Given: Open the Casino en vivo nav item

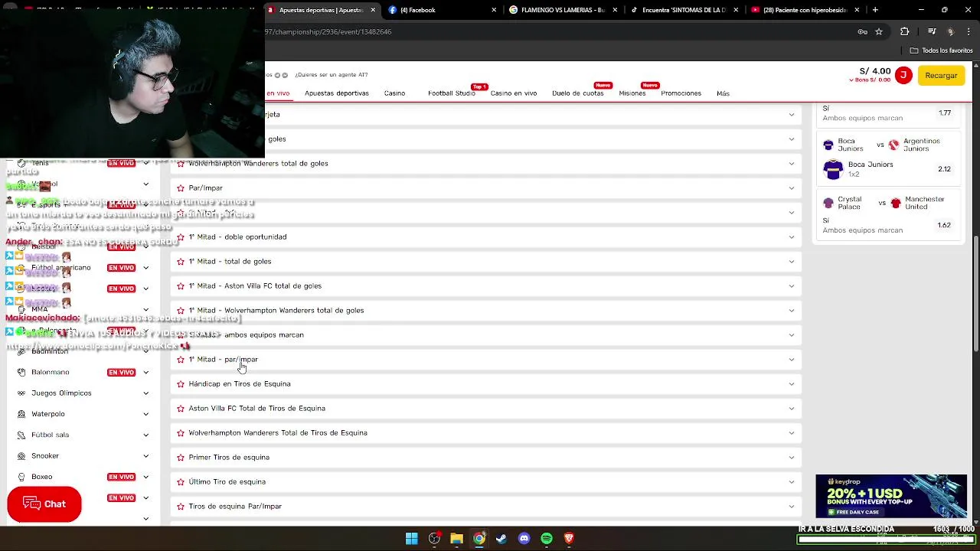Looking at the screenshot, I should pos(514,93).
